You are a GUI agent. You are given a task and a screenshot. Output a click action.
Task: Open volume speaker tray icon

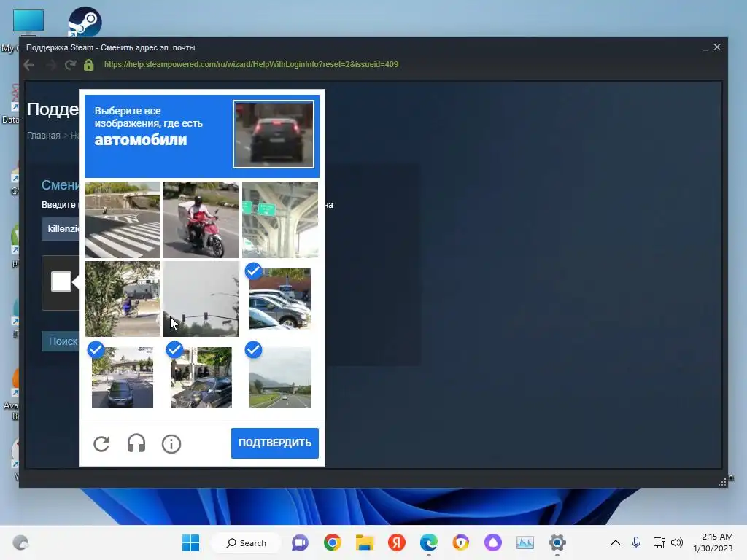(x=676, y=542)
